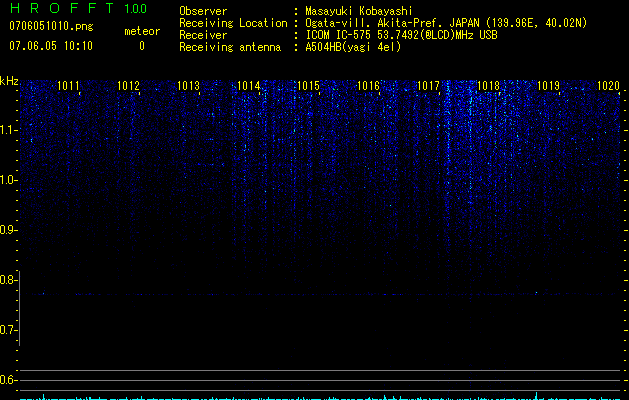The width and height of the screenshot is (629, 400).
Task: Click the 1.0 frequency axis label
Action: point(7,180)
